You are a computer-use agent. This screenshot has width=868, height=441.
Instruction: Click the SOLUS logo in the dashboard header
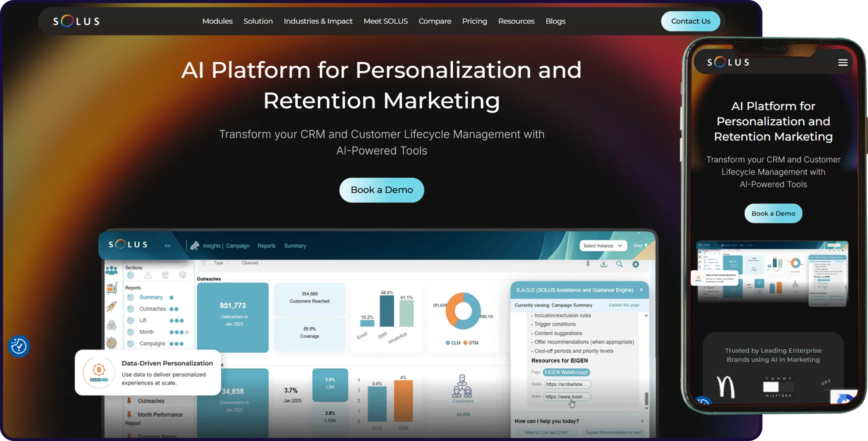coord(128,245)
